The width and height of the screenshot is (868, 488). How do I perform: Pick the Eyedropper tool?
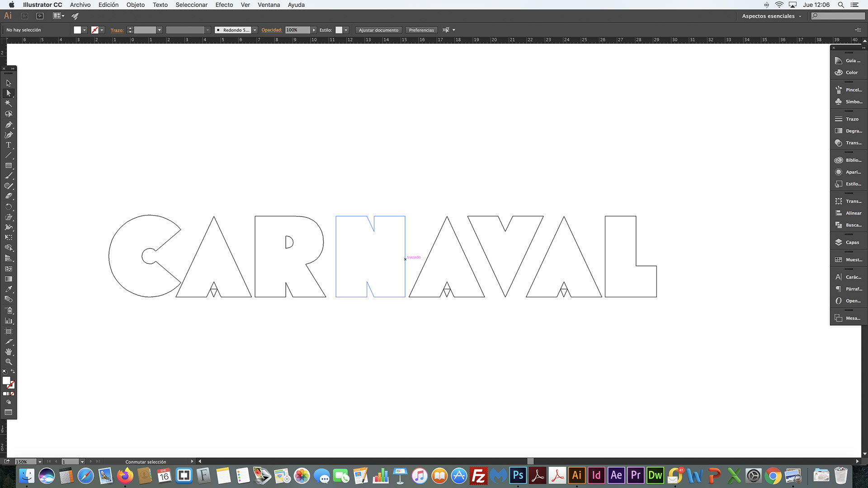(x=9, y=289)
